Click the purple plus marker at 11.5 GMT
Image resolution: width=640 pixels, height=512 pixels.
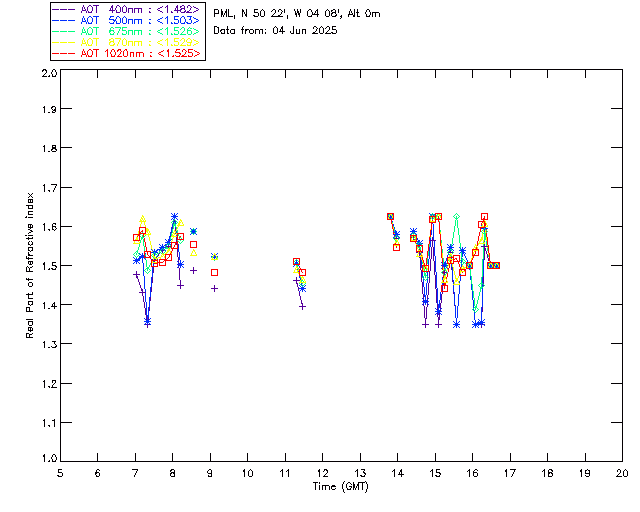pos(302,307)
